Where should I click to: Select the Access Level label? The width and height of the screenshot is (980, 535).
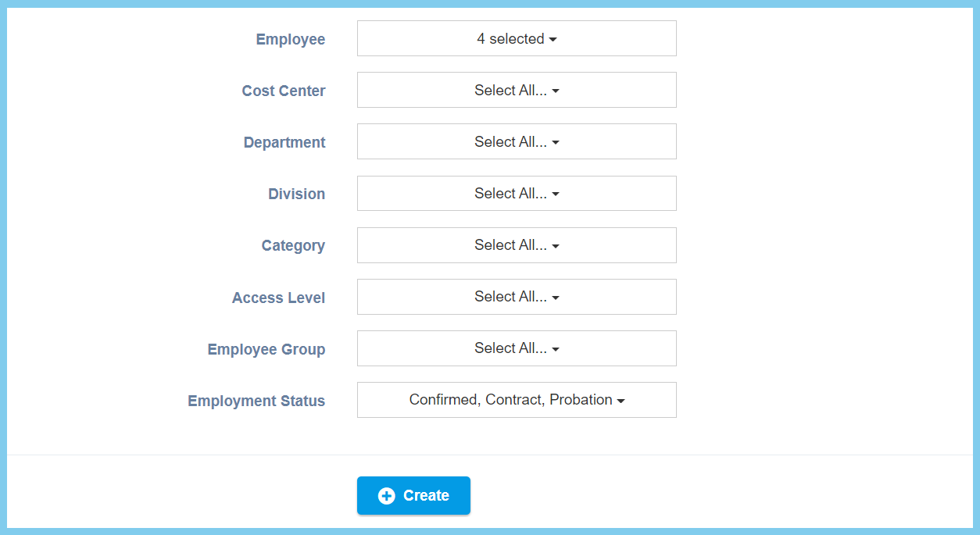(x=278, y=298)
